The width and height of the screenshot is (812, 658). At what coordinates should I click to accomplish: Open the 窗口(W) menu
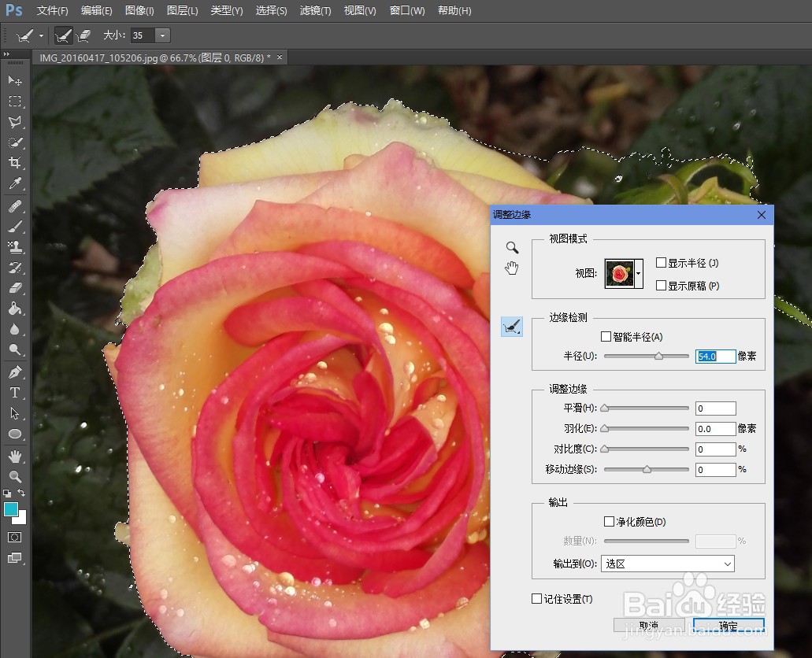pyautogui.click(x=407, y=10)
